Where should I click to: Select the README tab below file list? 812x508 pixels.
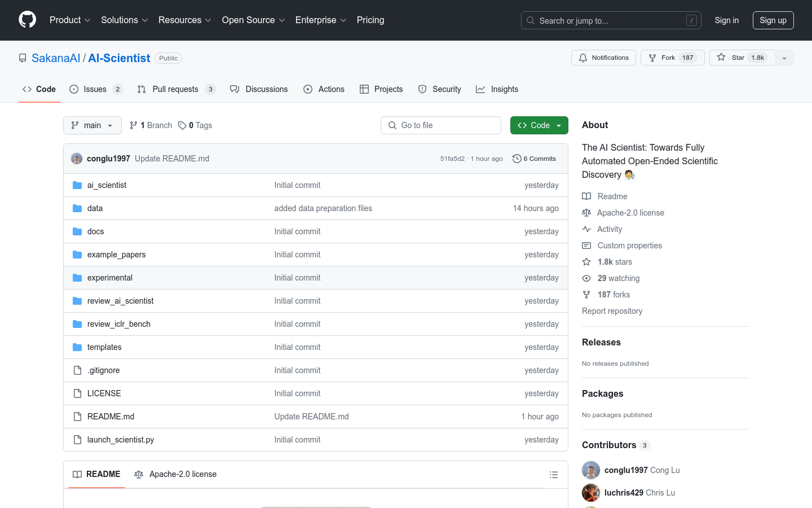pos(96,474)
